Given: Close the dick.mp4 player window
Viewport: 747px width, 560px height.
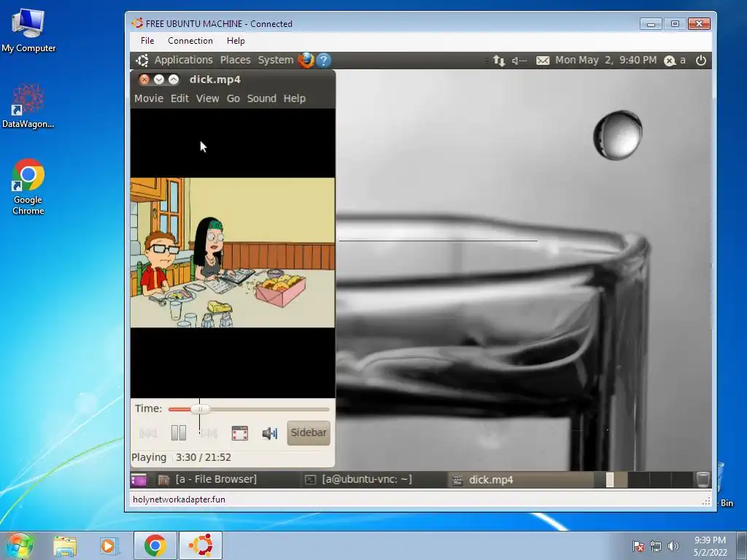Looking at the screenshot, I should point(144,79).
